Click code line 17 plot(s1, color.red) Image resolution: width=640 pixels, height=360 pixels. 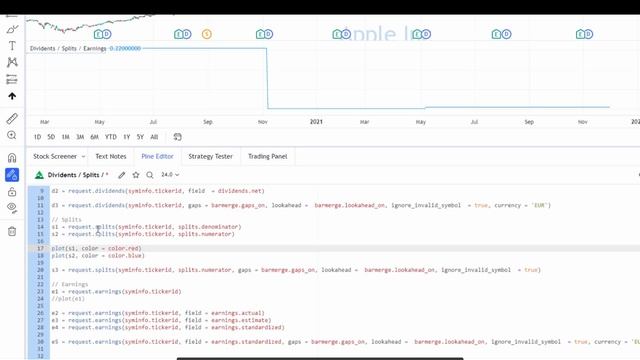[x=96, y=249]
